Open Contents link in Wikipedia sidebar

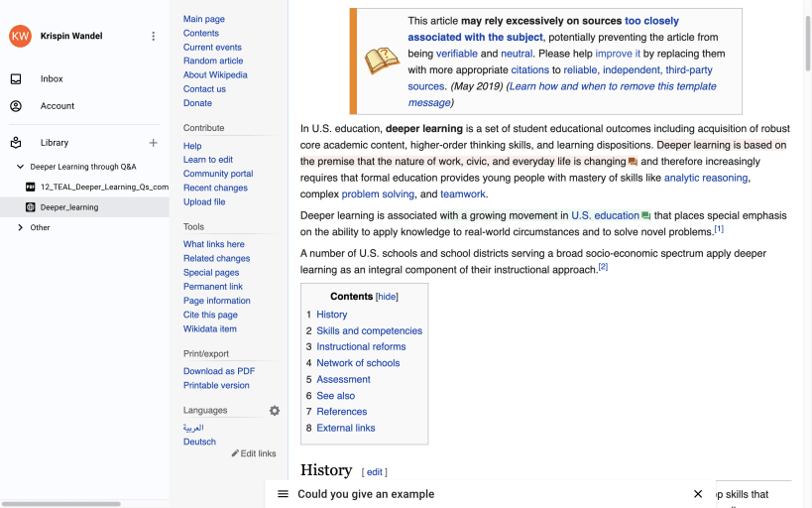[x=201, y=33]
